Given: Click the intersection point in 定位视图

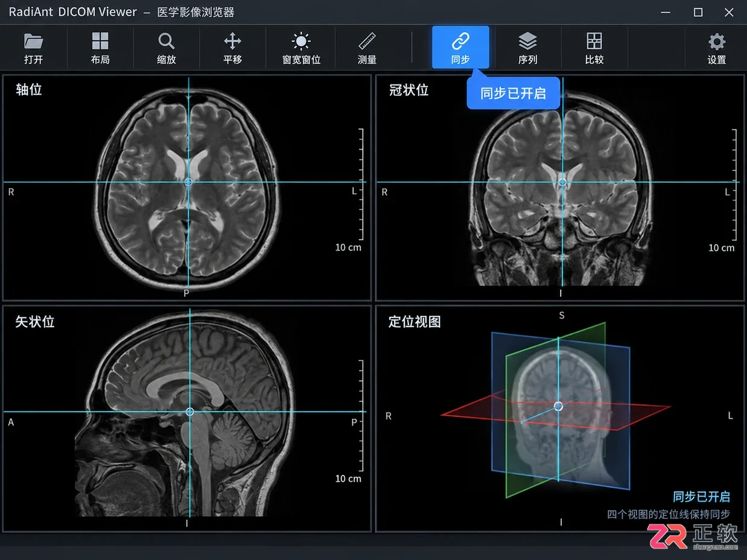Looking at the screenshot, I should [x=558, y=406].
